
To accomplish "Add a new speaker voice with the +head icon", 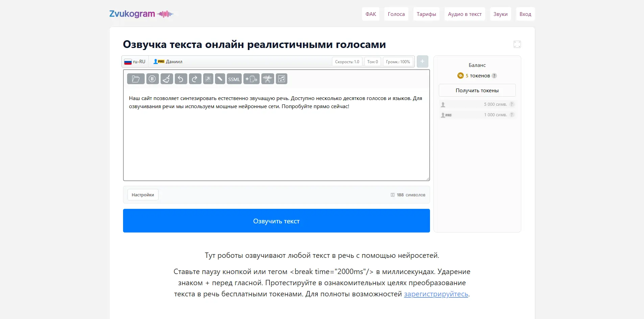I will click(251, 79).
